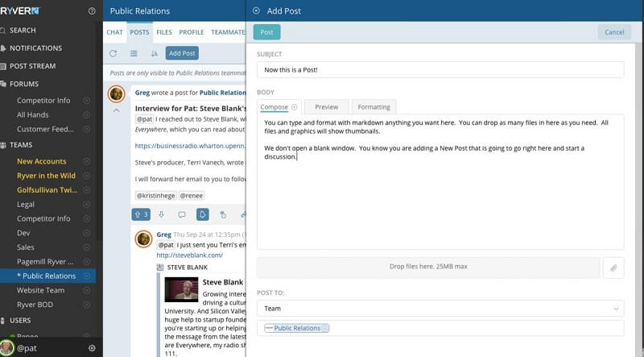This screenshot has width=644, height=357.
Task: Open the Sales team
Action: (26, 247)
